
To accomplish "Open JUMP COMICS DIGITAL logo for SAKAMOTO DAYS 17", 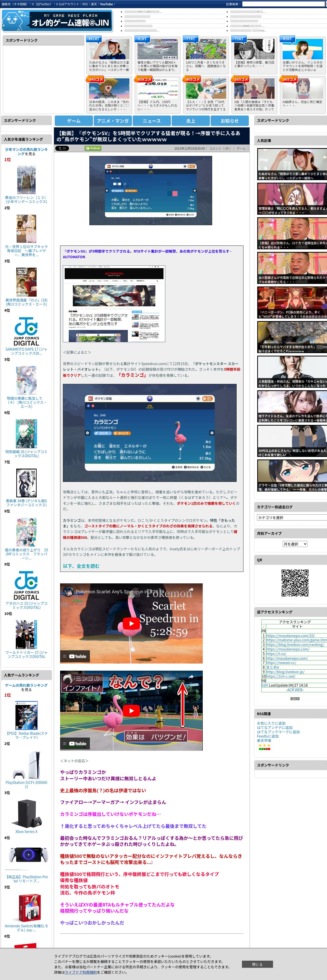I will [x=26, y=331].
